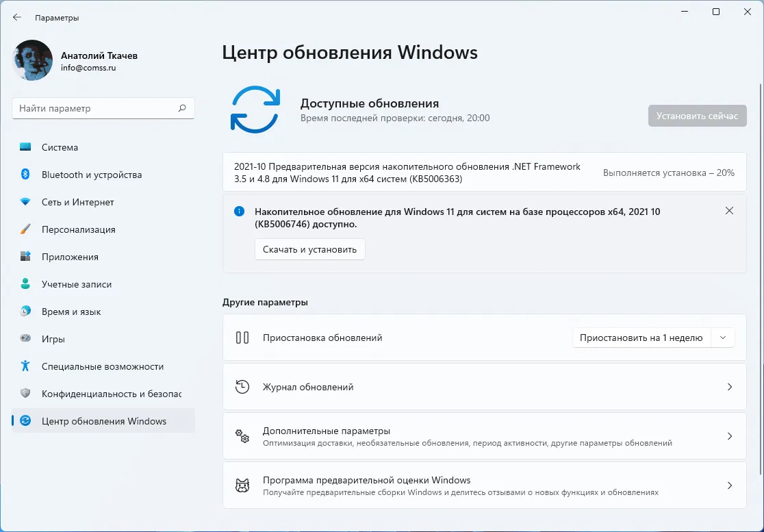This screenshot has width=764, height=532.
Task: Open Программа предварительной оценки Windows chevron
Action: [729, 485]
